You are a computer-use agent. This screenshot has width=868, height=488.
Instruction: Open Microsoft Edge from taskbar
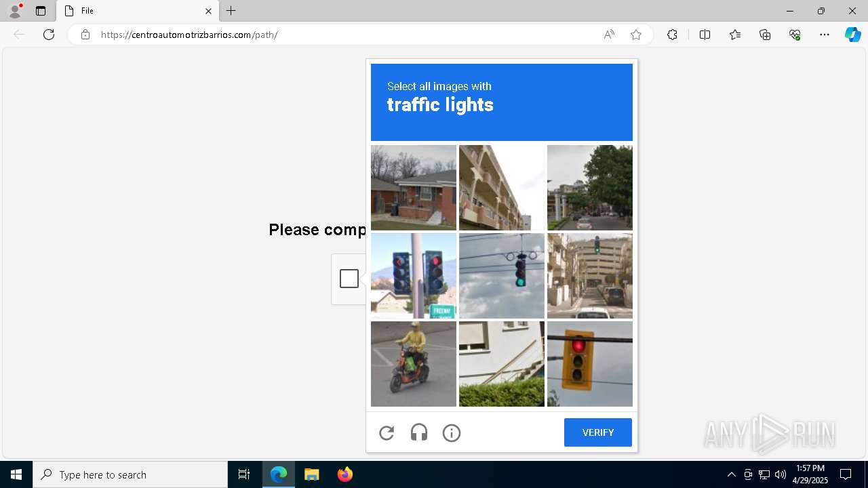[x=279, y=474]
